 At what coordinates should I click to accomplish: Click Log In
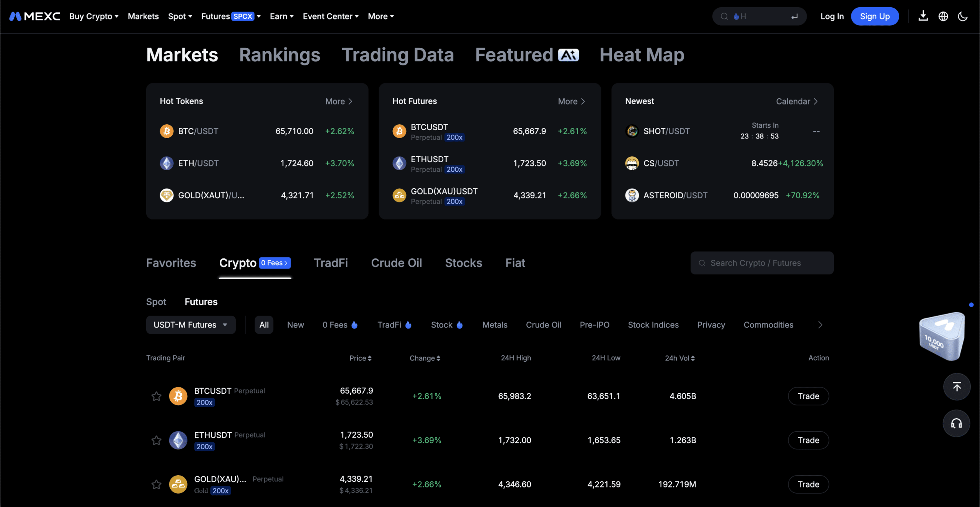pos(832,16)
